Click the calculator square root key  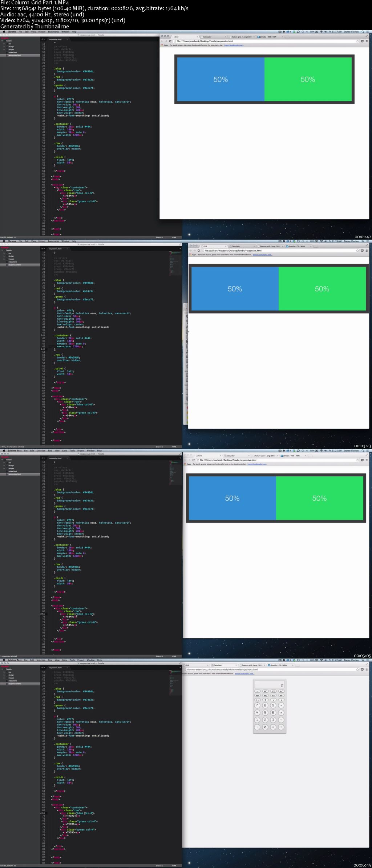pos(273,700)
